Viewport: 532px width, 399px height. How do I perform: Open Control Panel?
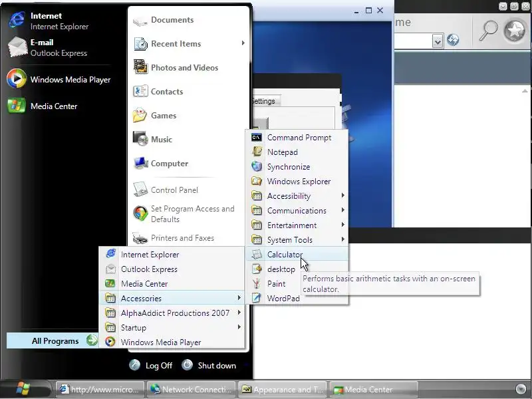[x=166, y=190]
